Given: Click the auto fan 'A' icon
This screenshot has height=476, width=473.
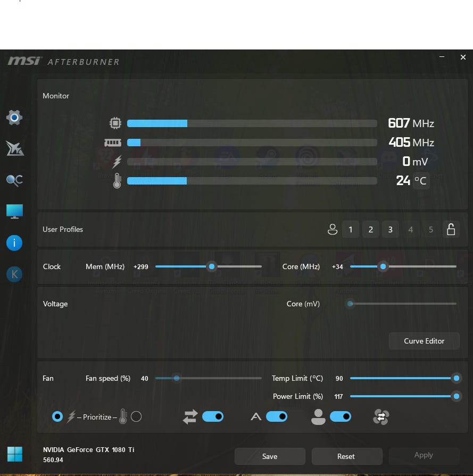Looking at the screenshot, I should click(256, 417).
